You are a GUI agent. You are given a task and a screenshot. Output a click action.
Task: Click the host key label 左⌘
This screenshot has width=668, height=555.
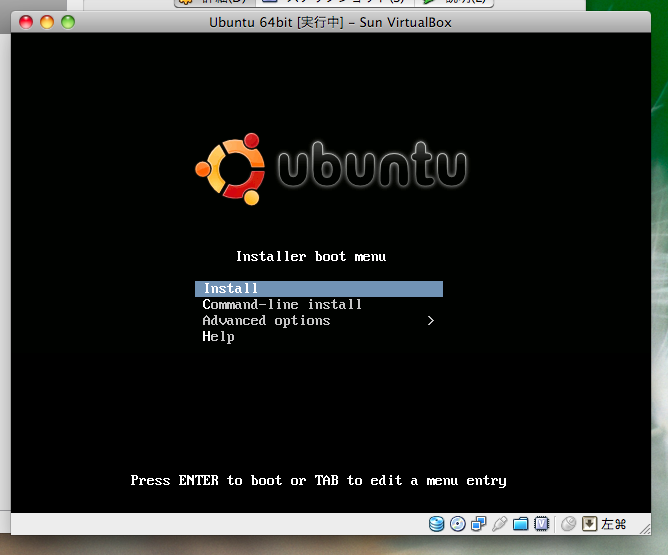pyautogui.click(x=613, y=524)
